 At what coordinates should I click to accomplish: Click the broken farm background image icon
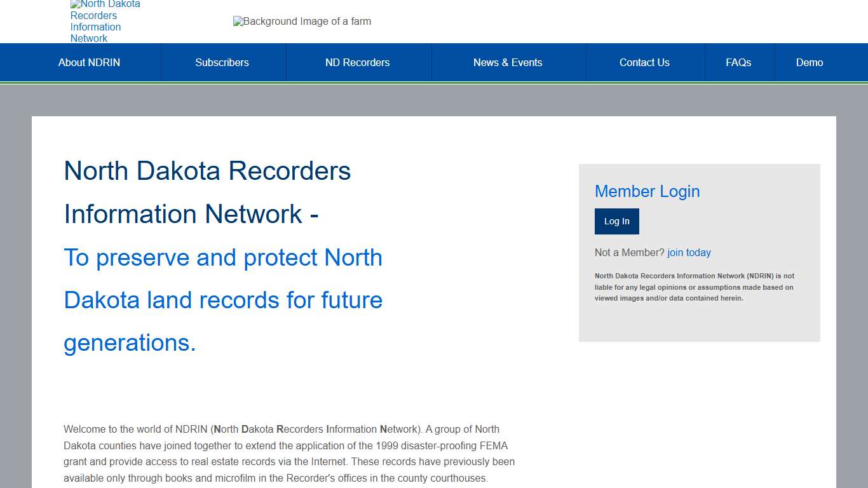point(302,21)
